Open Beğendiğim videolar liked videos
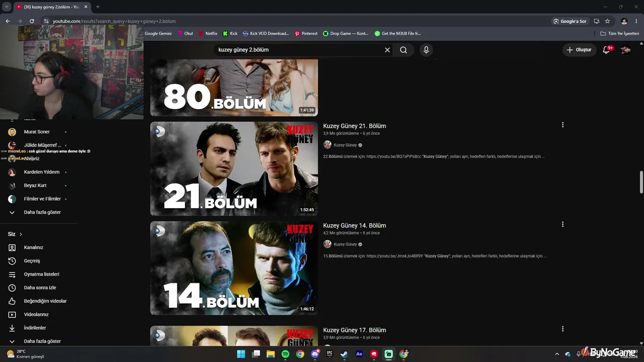This screenshot has height=362, width=644. click(38, 301)
